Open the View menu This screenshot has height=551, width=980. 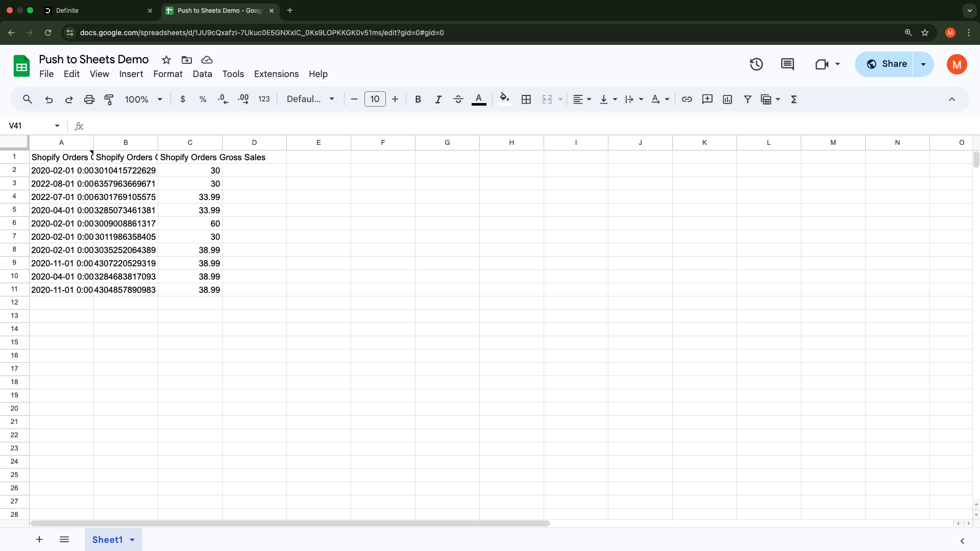[x=100, y=74]
